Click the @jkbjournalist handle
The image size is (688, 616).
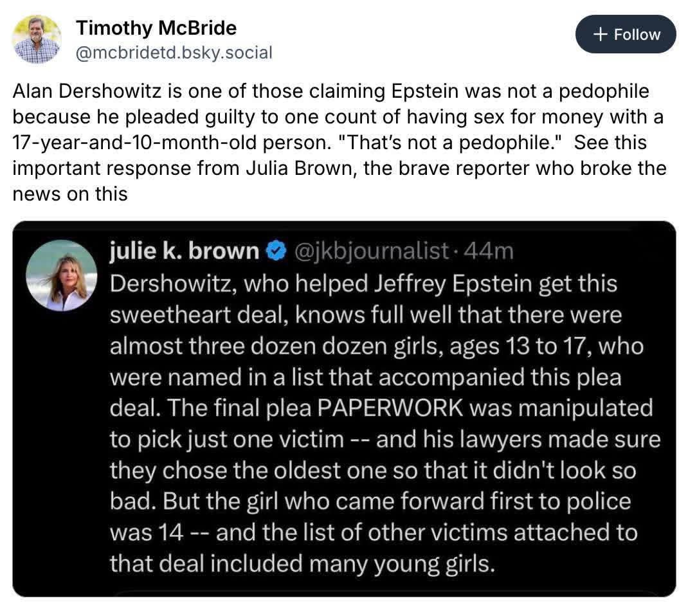tap(369, 251)
